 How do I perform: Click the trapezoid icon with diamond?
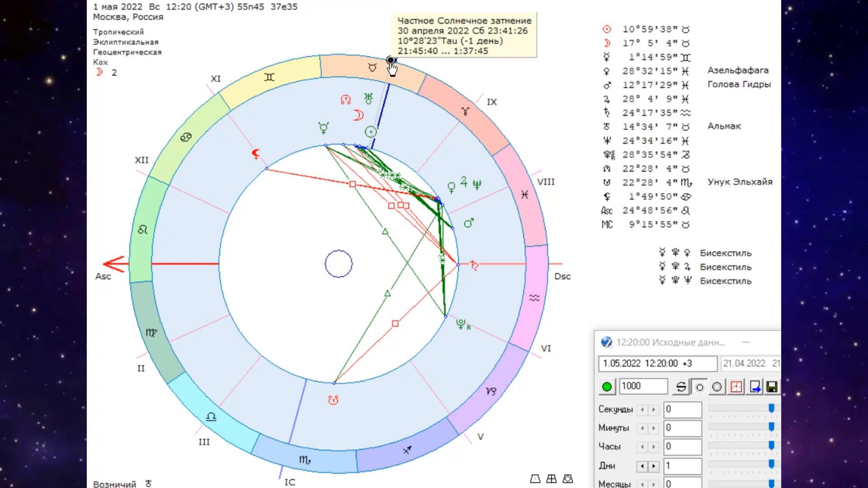click(x=568, y=479)
